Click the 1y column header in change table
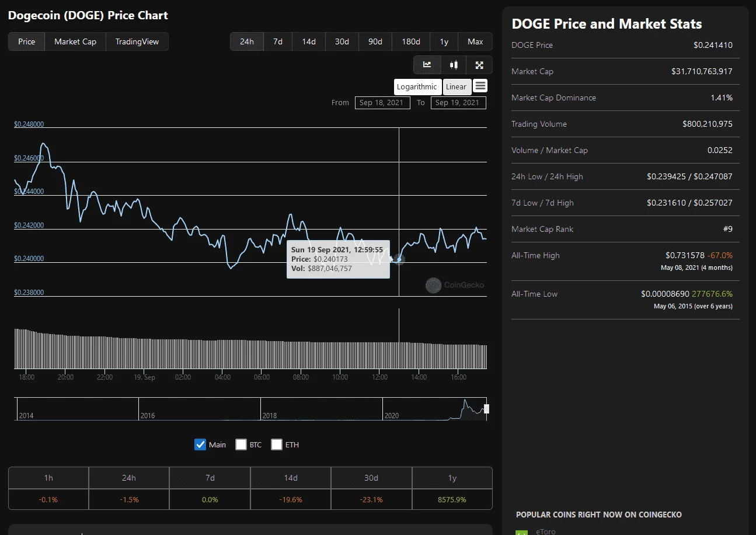This screenshot has height=535, width=756. pyautogui.click(x=452, y=478)
